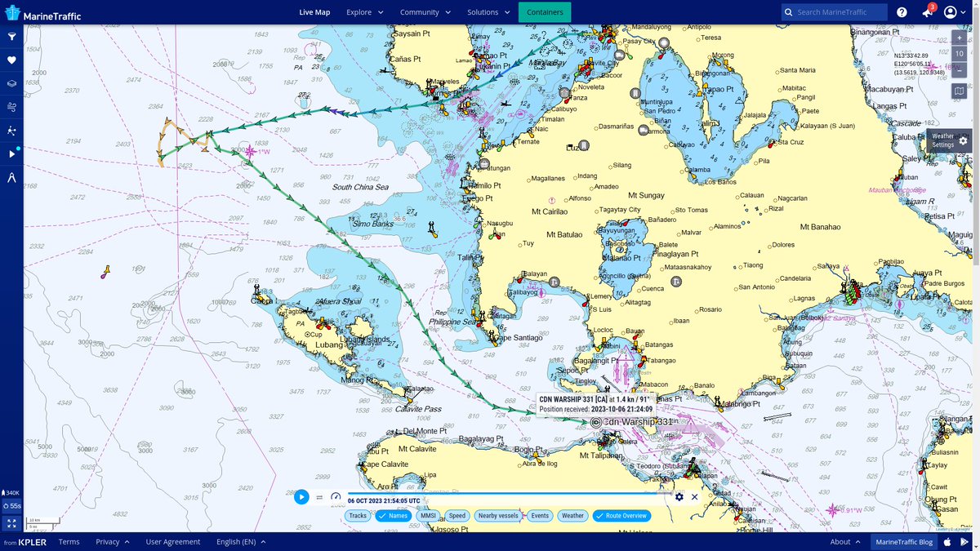Toggle the Tracks option
This screenshot has width=980, height=551.
358,516
